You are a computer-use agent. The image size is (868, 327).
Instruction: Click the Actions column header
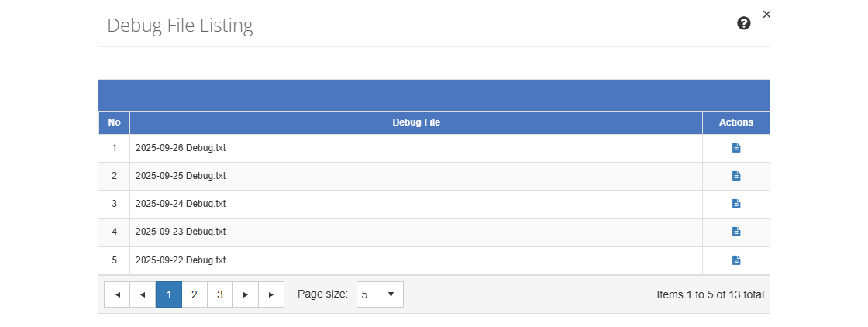pyautogui.click(x=736, y=122)
